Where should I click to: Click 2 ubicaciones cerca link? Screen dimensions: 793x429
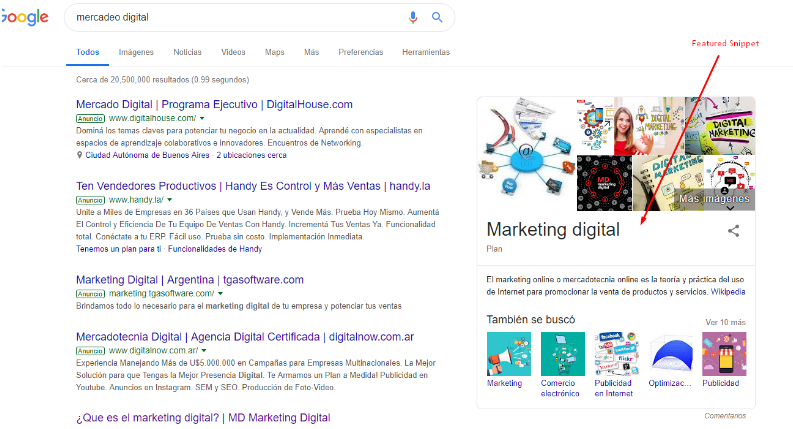251,155
